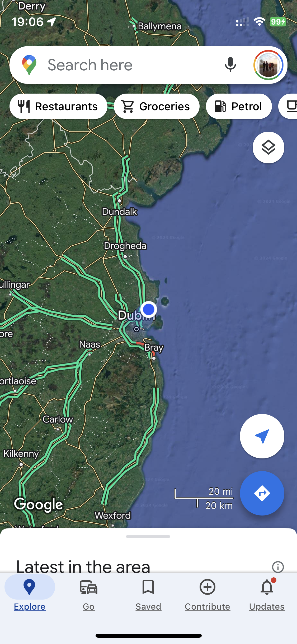Viewport: 297px width, 644px height.
Task: Switch to the Saved tab
Action: pyautogui.click(x=148, y=595)
